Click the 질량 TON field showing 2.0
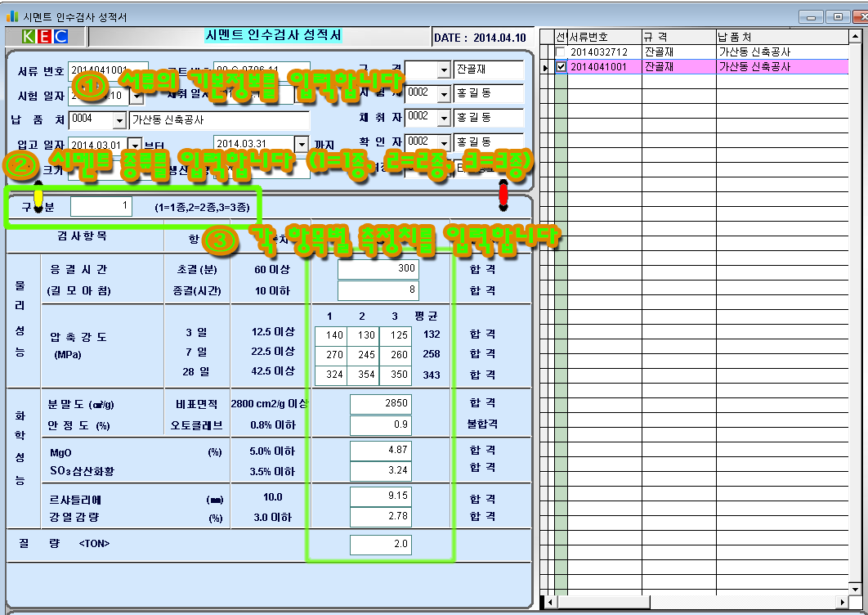The image size is (868, 615). pos(380,545)
